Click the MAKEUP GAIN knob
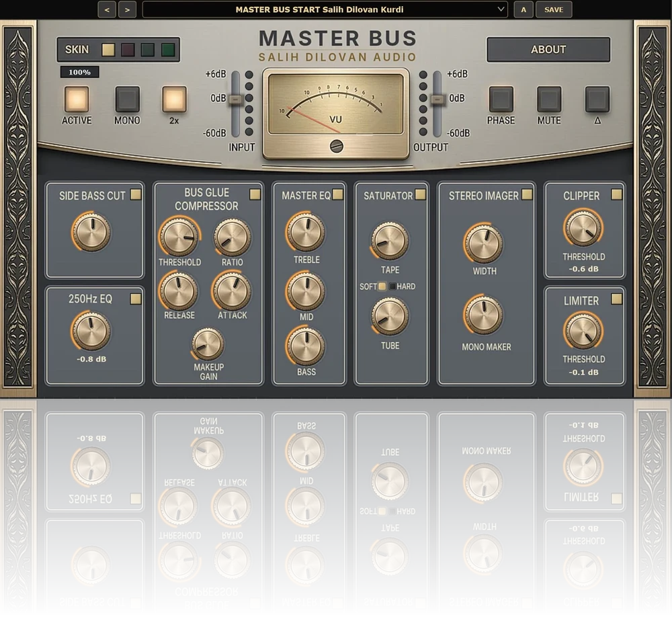The height and width of the screenshot is (618, 672). pyautogui.click(x=208, y=344)
